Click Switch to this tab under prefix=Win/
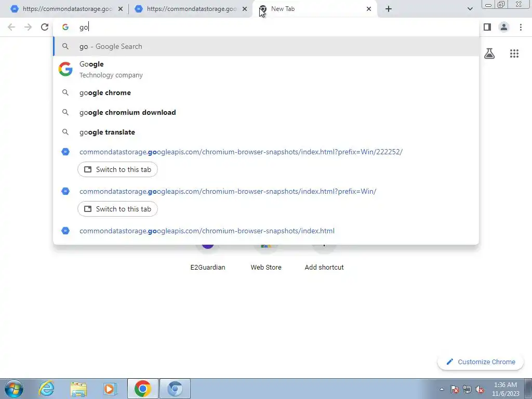This screenshot has height=399, width=532. point(117,209)
